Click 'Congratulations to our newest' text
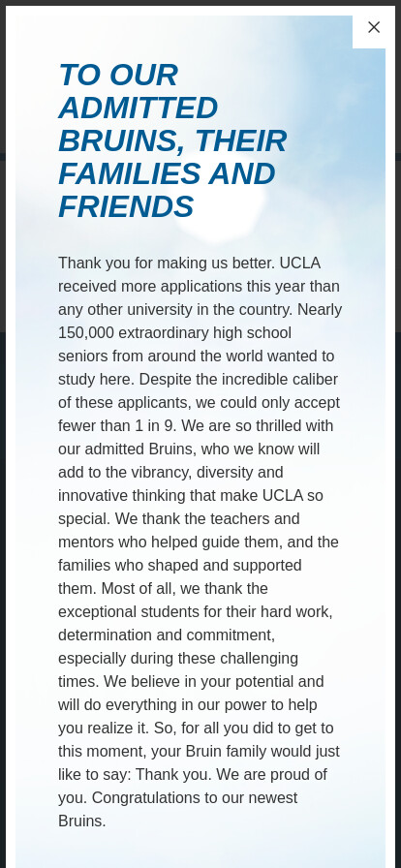This screenshot has height=868, width=401. (x=195, y=797)
